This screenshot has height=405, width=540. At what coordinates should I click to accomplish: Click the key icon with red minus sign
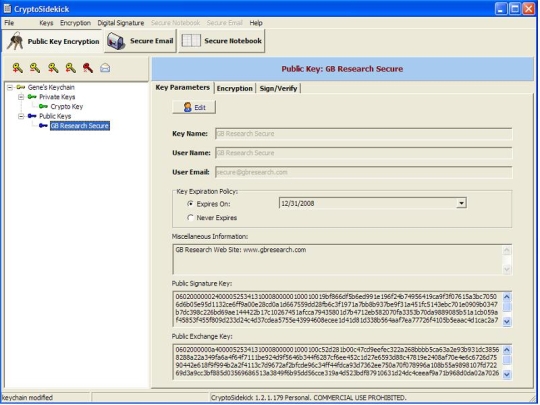point(35,68)
